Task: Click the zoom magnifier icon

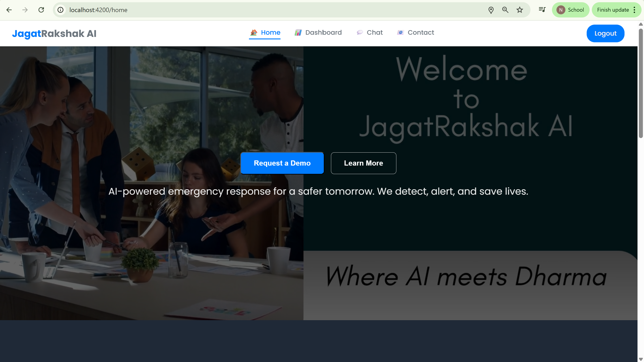Action: (505, 10)
